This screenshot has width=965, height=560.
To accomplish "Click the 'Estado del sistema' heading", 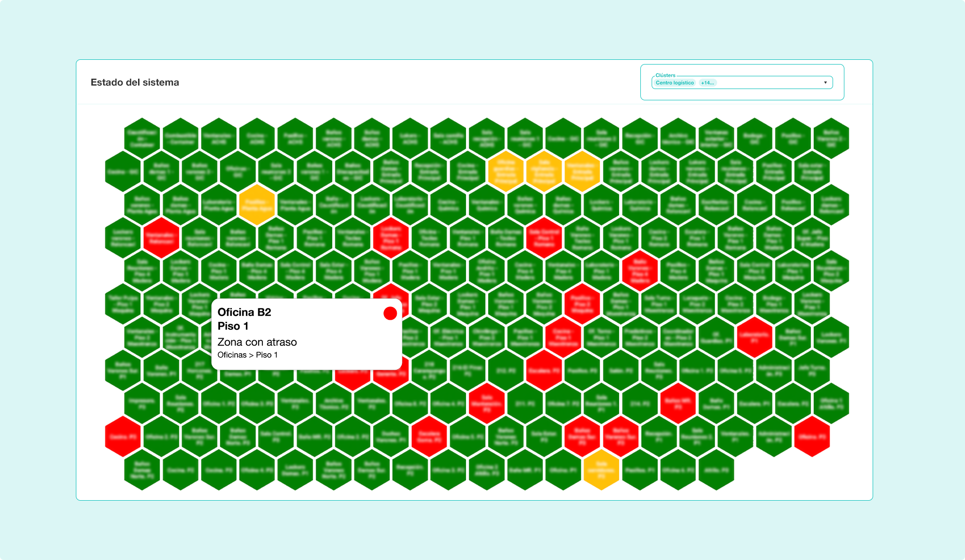I will 135,82.
